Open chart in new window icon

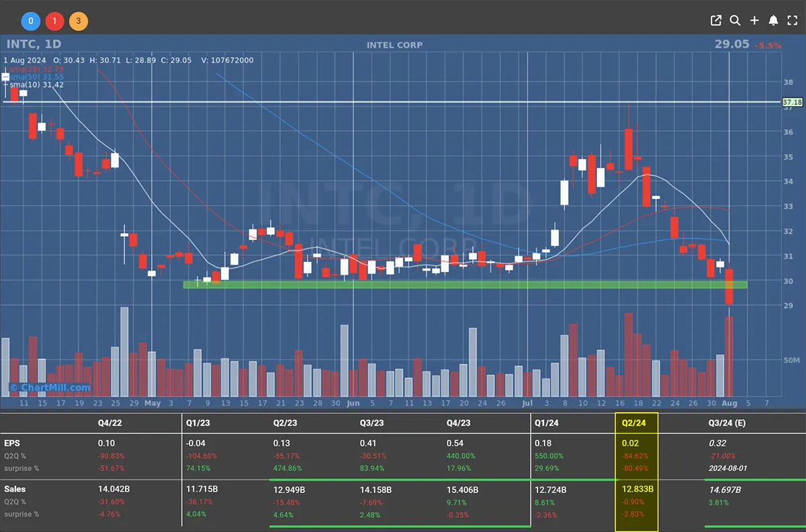[716, 21]
